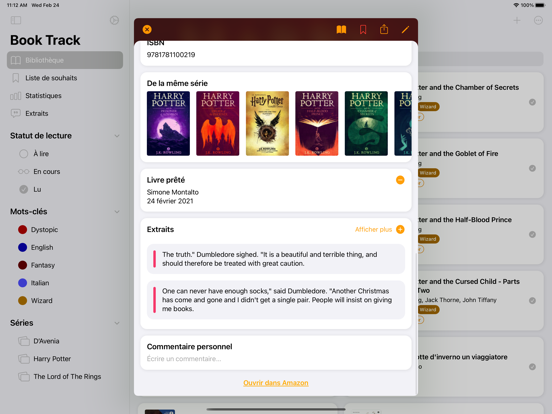This screenshot has height=414, width=552.
Task: Select the Italian keyword swatch
Action: [23, 283]
